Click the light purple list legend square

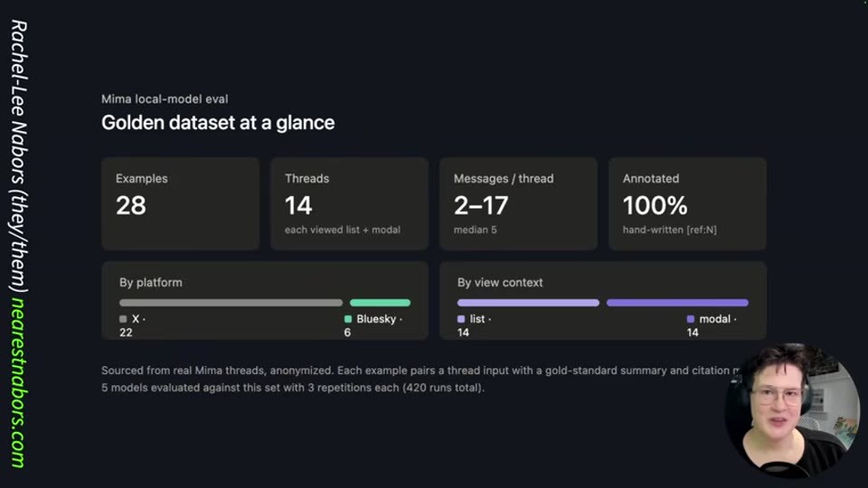(x=461, y=319)
